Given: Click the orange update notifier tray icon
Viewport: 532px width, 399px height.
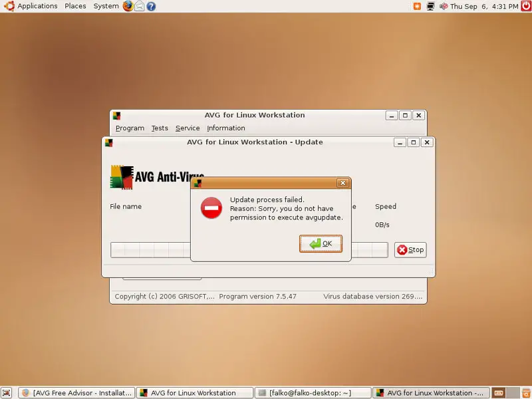Looking at the screenshot, I should [x=417, y=6].
